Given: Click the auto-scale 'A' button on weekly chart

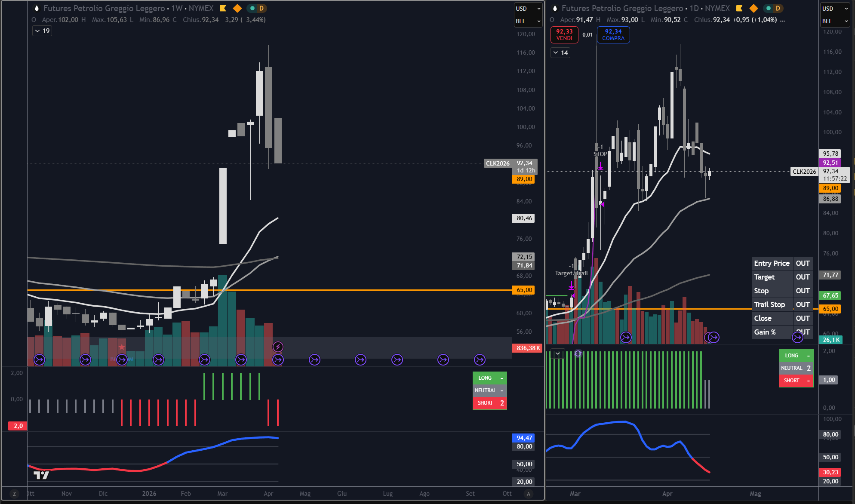Looking at the screenshot, I should tap(529, 494).
